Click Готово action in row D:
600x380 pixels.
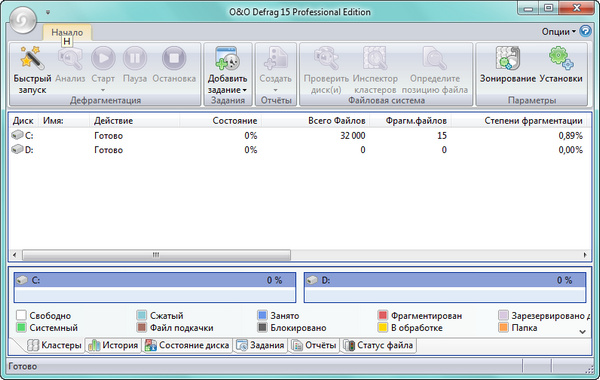coord(108,150)
